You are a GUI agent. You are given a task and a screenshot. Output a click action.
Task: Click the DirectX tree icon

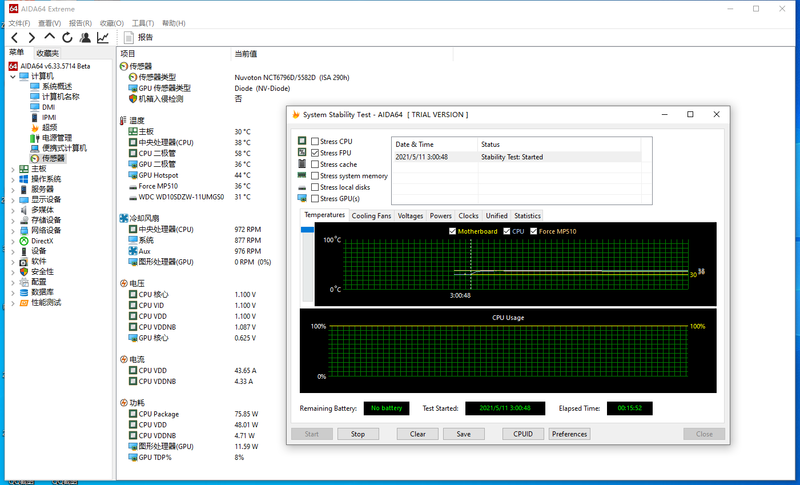[24, 241]
